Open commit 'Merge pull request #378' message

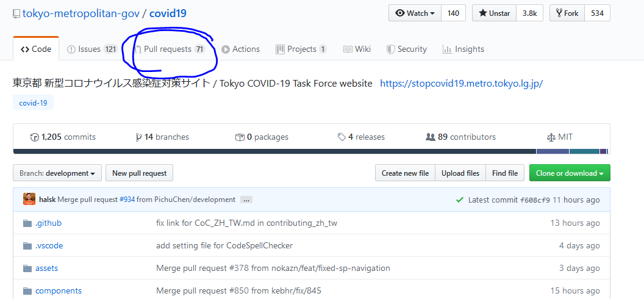pos(273,268)
